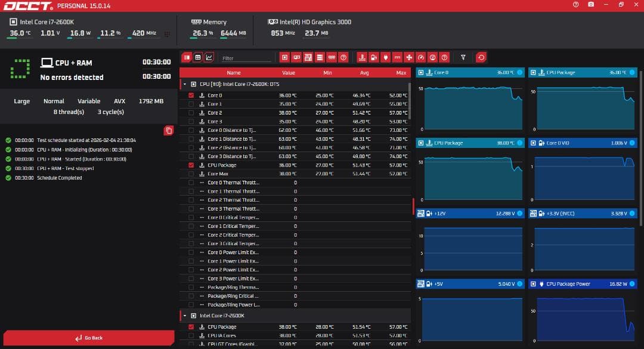This screenshot has width=644, height=349.
Task: Select the thermometer temperature sensors filter
Action: [363, 57]
